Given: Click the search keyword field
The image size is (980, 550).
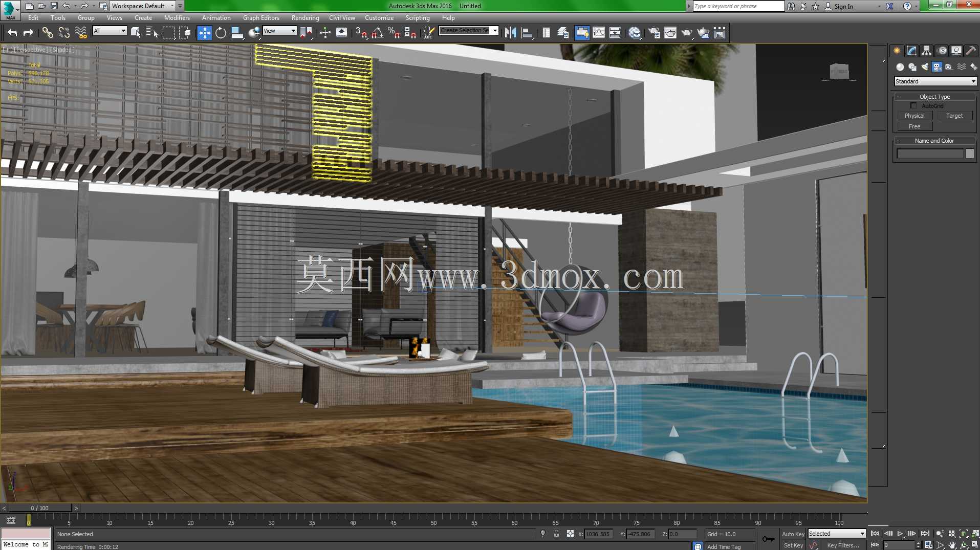Looking at the screenshot, I should [x=739, y=6].
